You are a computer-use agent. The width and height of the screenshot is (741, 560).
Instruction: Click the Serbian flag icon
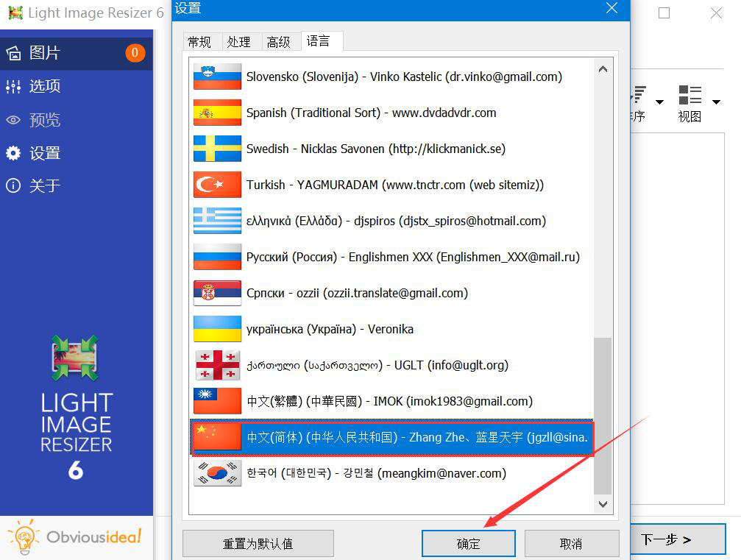click(217, 293)
